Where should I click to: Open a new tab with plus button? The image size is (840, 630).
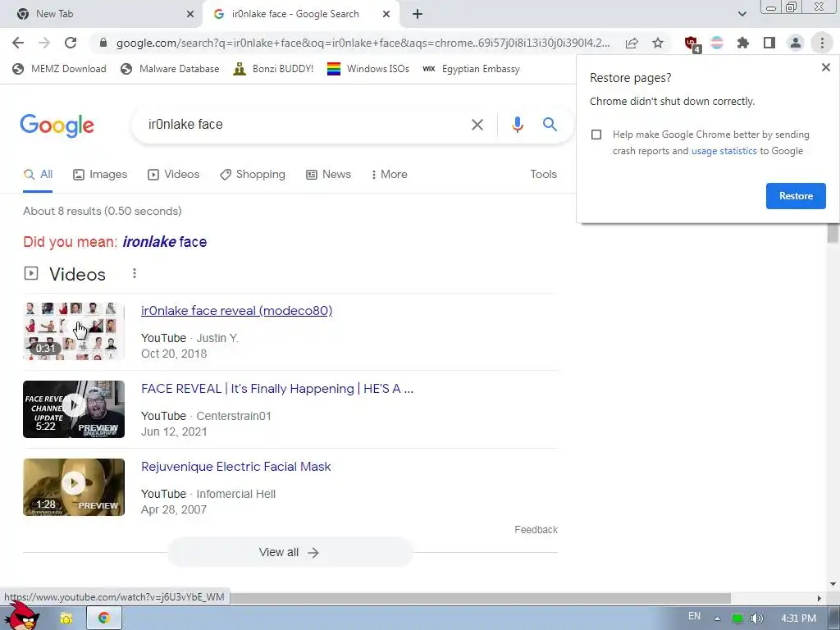[418, 14]
